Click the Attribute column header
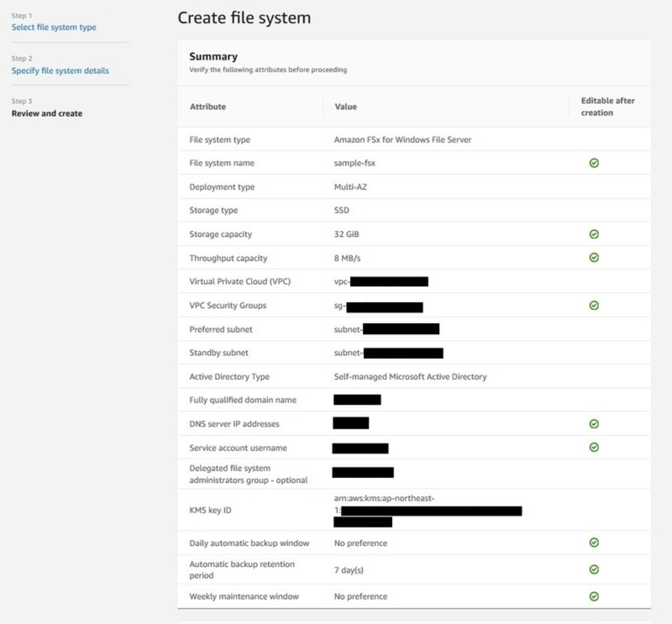This screenshot has width=672, height=624. [208, 106]
